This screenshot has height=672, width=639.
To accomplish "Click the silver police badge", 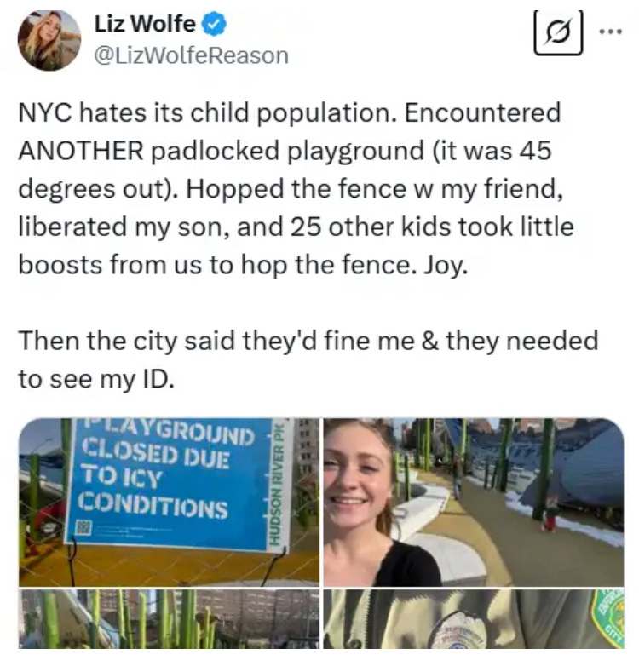I will point(458,630).
